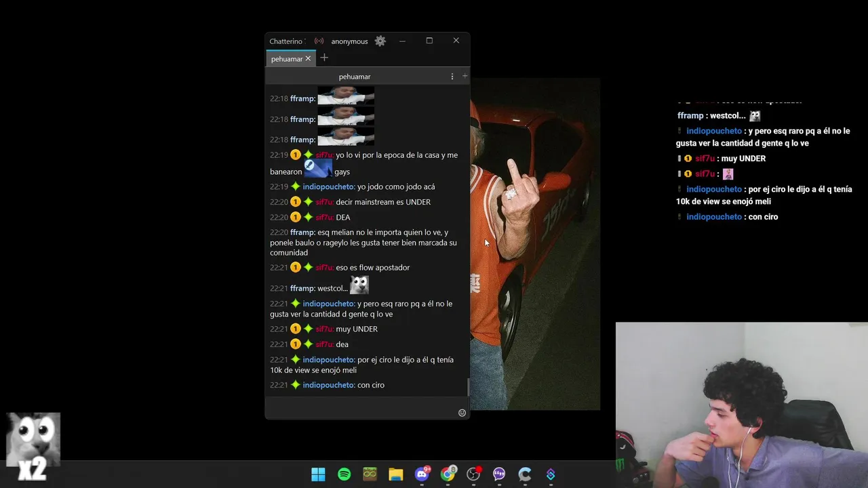Screen dimensions: 868x488
Task: Close the pehuamar tab
Action: [308, 58]
